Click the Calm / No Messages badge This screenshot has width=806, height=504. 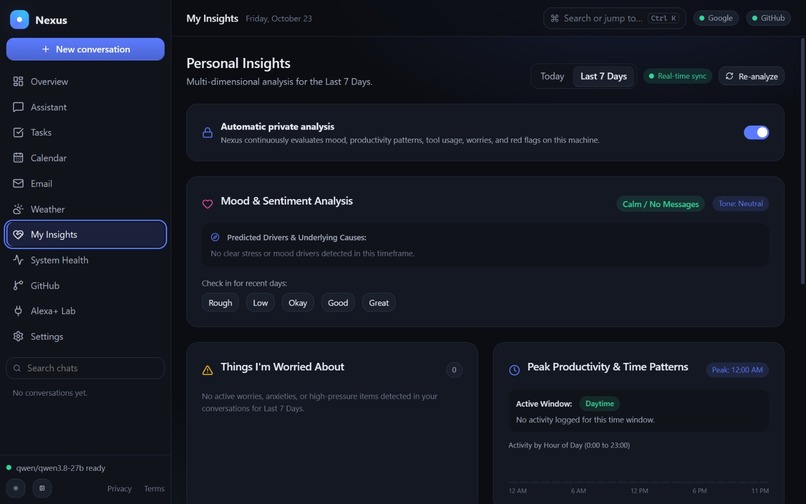(x=660, y=204)
